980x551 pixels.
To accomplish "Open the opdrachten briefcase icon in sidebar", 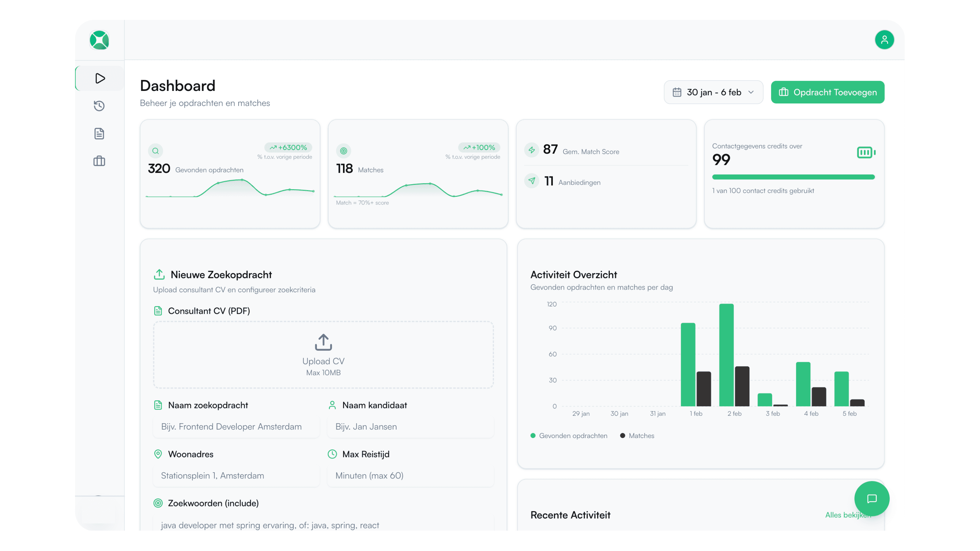I will click(99, 161).
